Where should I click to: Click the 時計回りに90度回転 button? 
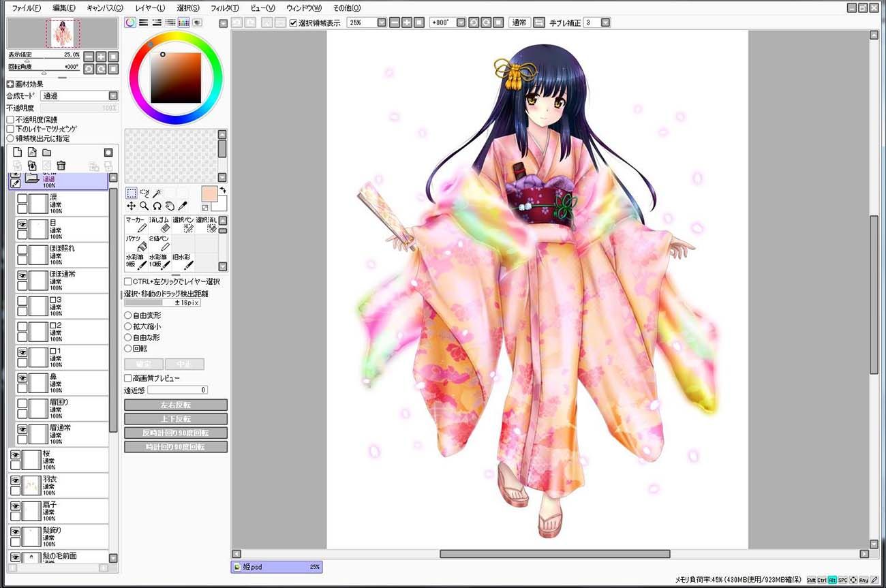[176, 447]
